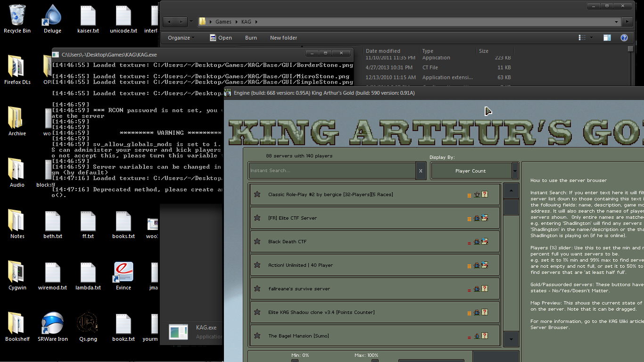Click Open in Explorer toolbar
Viewport: 644px width, 362px height.
(221, 38)
